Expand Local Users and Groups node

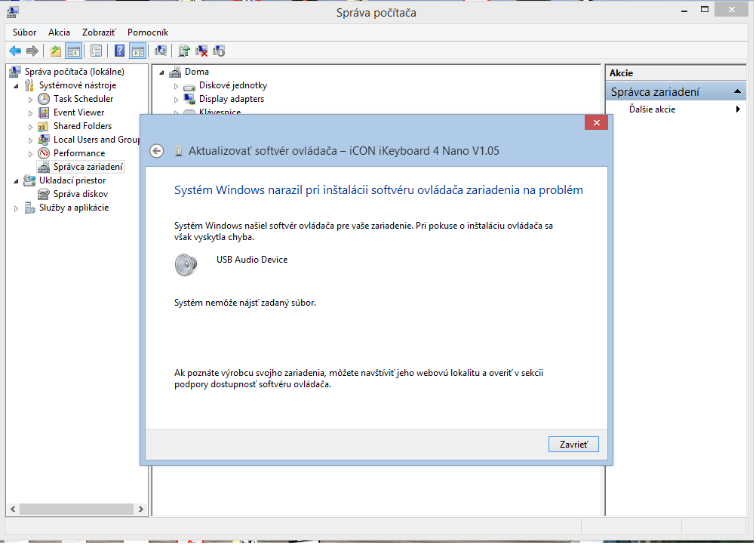pyautogui.click(x=30, y=140)
